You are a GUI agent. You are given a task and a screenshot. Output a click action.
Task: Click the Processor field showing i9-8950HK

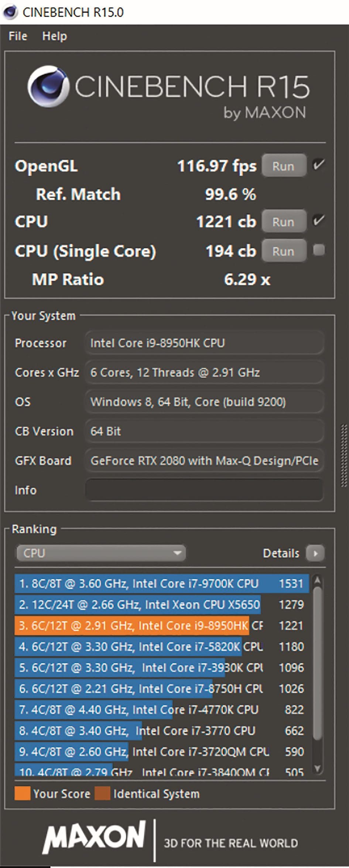coord(204,343)
